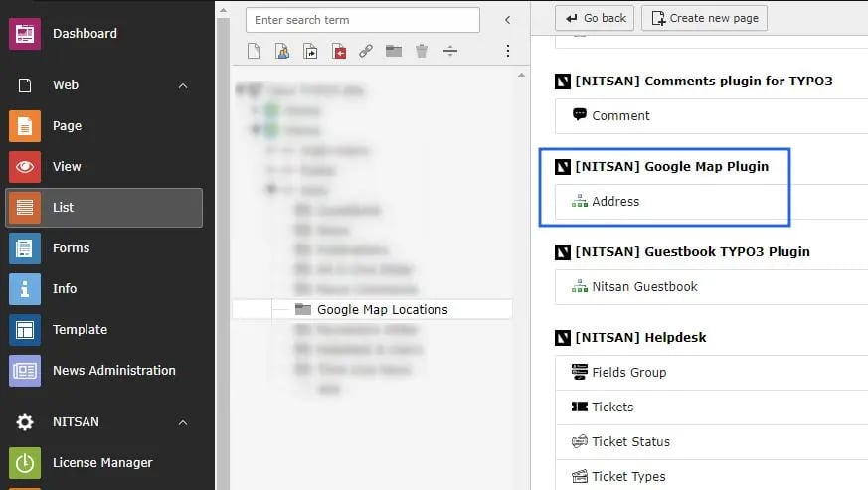
Task: Click Create new page button
Action: click(x=704, y=18)
